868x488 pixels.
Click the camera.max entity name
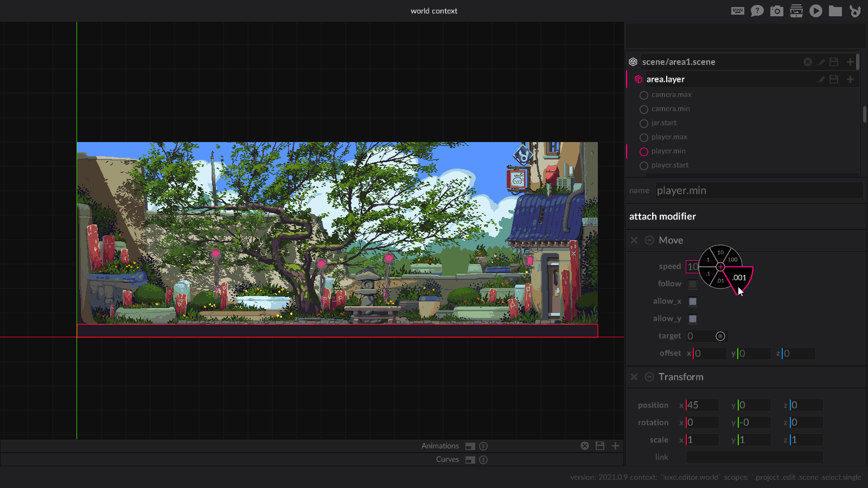(x=672, y=94)
